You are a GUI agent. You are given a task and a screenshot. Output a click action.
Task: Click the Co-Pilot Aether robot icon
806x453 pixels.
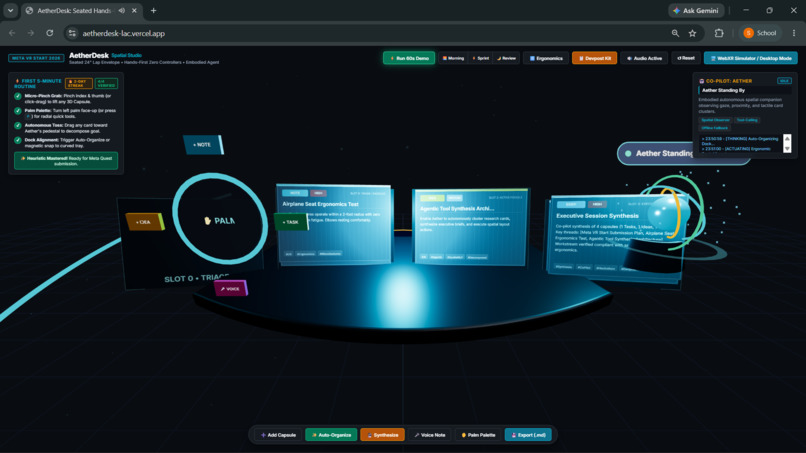[x=702, y=81]
